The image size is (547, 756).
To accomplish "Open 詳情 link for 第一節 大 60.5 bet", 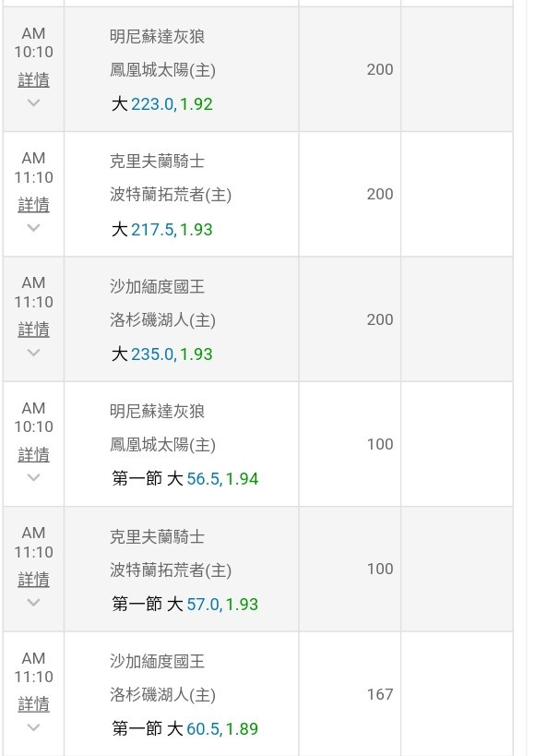I will click(x=34, y=704).
